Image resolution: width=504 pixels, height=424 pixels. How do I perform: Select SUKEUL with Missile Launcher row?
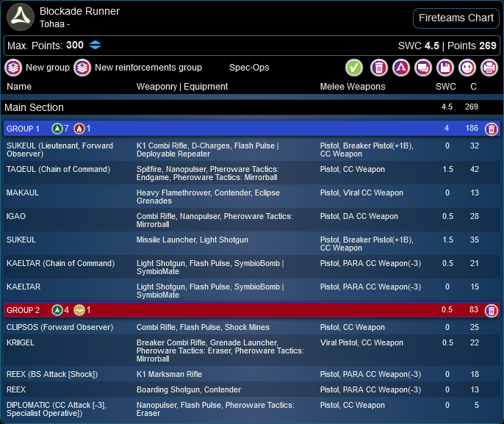pos(252,243)
